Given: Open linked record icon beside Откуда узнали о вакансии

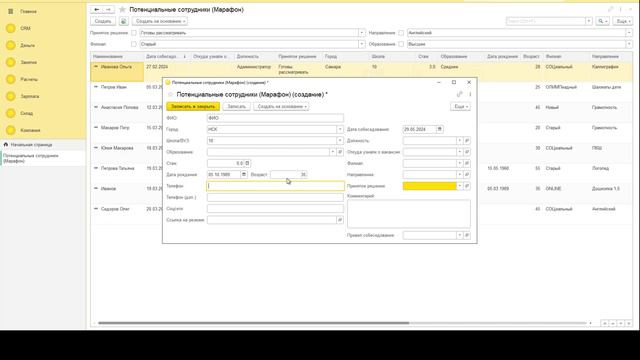Looking at the screenshot, I should pos(467,152).
